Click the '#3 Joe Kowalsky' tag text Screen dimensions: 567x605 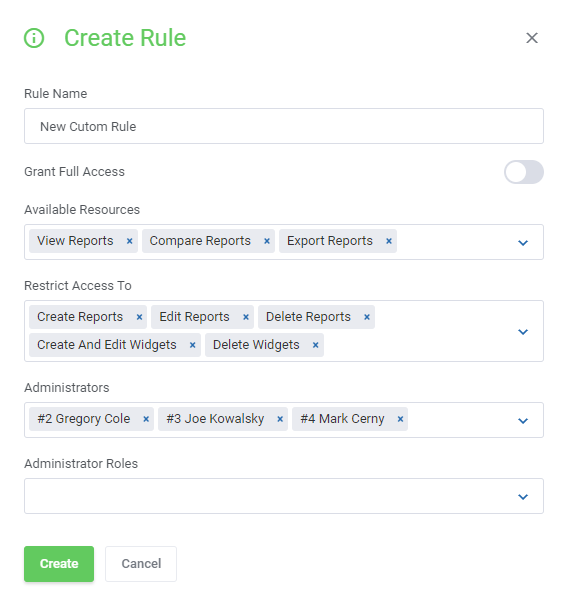[x=215, y=419]
